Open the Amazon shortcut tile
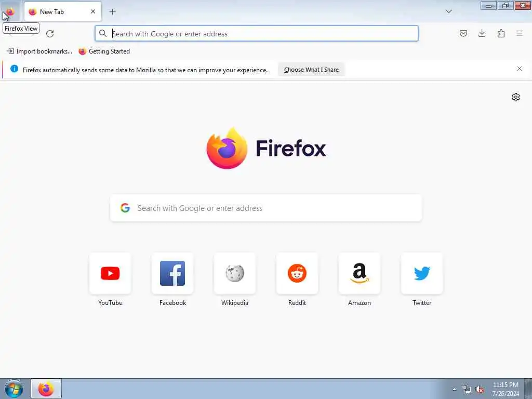Image resolution: width=532 pixels, height=399 pixels. click(360, 273)
